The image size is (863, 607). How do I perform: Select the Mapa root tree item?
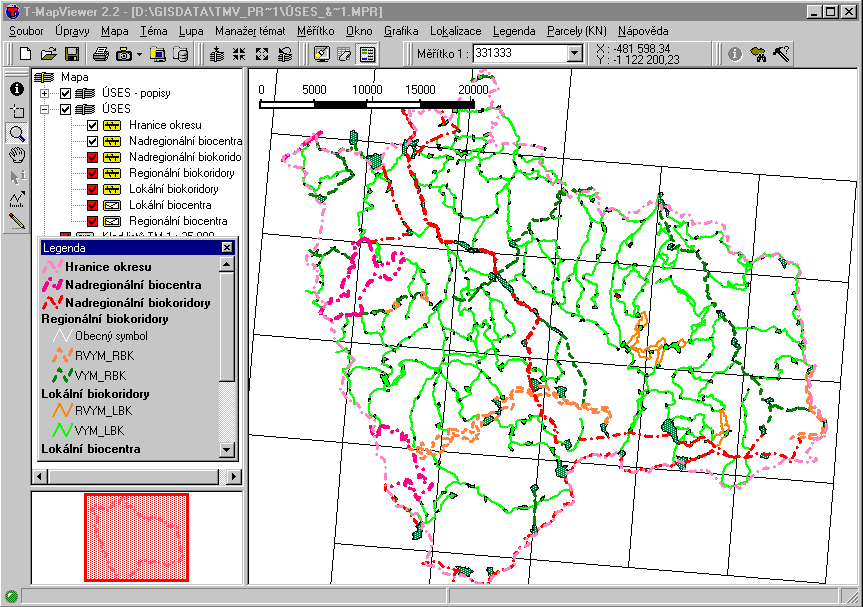(75, 77)
